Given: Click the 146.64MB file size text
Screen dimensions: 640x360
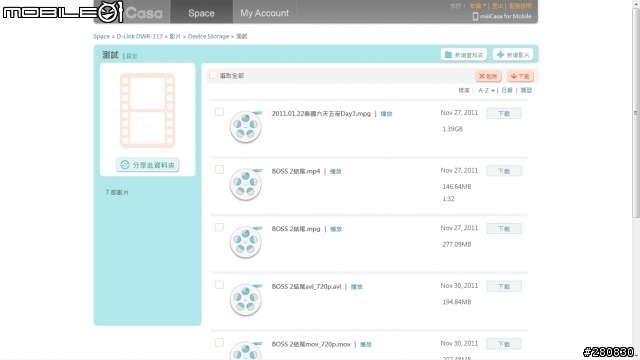Looking at the screenshot, I should tap(457, 187).
